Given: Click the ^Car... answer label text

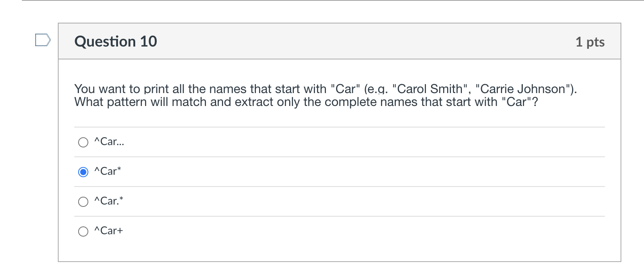Looking at the screenshot, I should click(x=109, y=142).
